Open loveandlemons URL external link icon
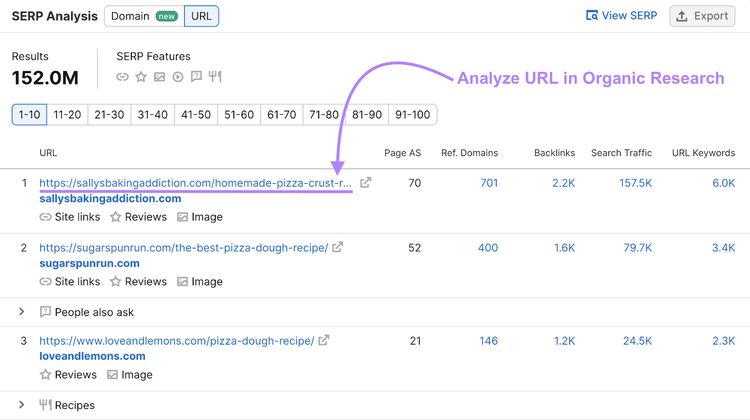The image size is (750, 420). point(324,340)
